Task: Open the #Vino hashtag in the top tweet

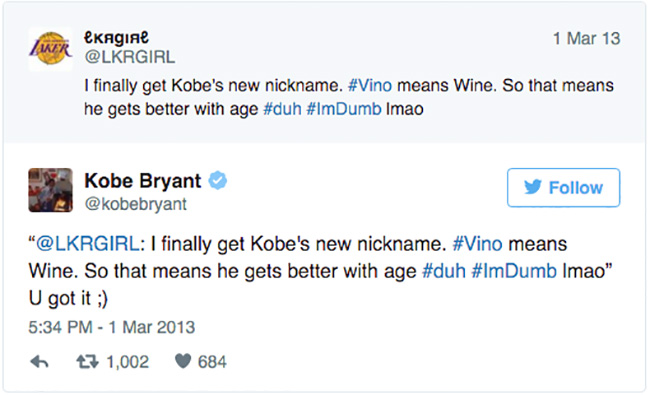Action: click(370, 85)
